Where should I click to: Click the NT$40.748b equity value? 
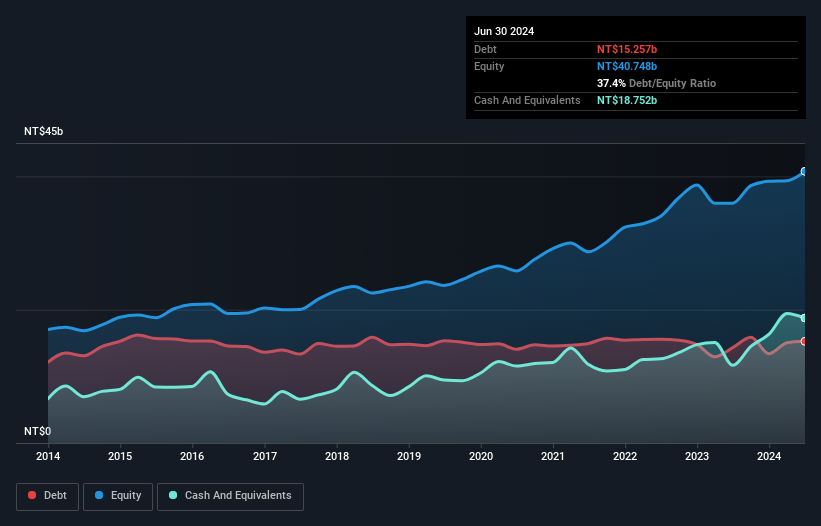(627, 66)
